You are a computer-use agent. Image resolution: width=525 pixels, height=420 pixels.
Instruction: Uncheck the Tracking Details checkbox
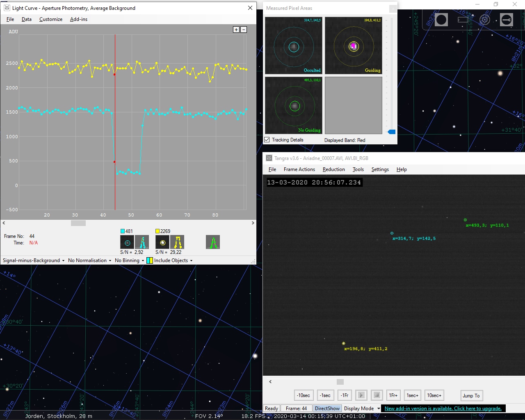267,140
